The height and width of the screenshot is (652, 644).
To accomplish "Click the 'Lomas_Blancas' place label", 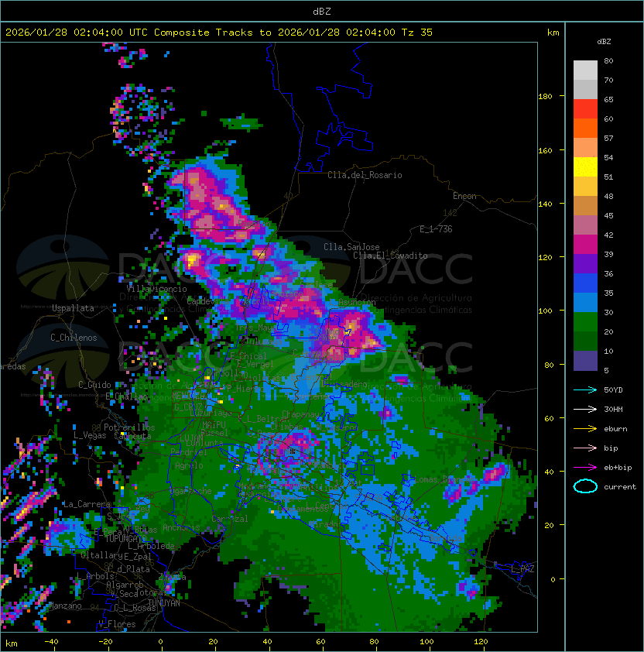I will pyautogui.click(x=444, y=479).
